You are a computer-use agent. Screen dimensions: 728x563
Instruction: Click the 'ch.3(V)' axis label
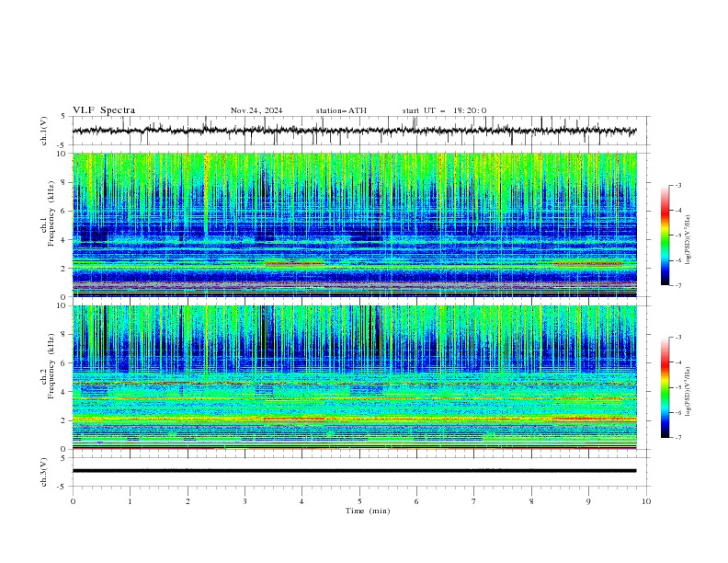point(44,472)
